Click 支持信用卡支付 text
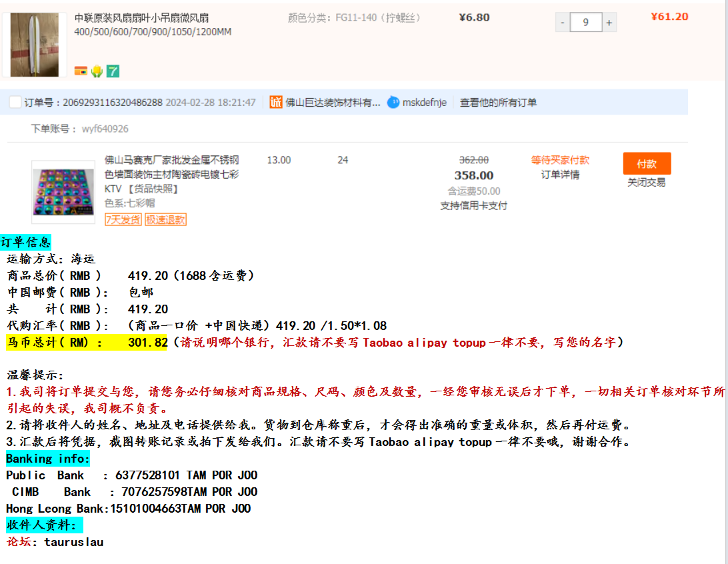This screenshot has width=728, height=564. 473,205
